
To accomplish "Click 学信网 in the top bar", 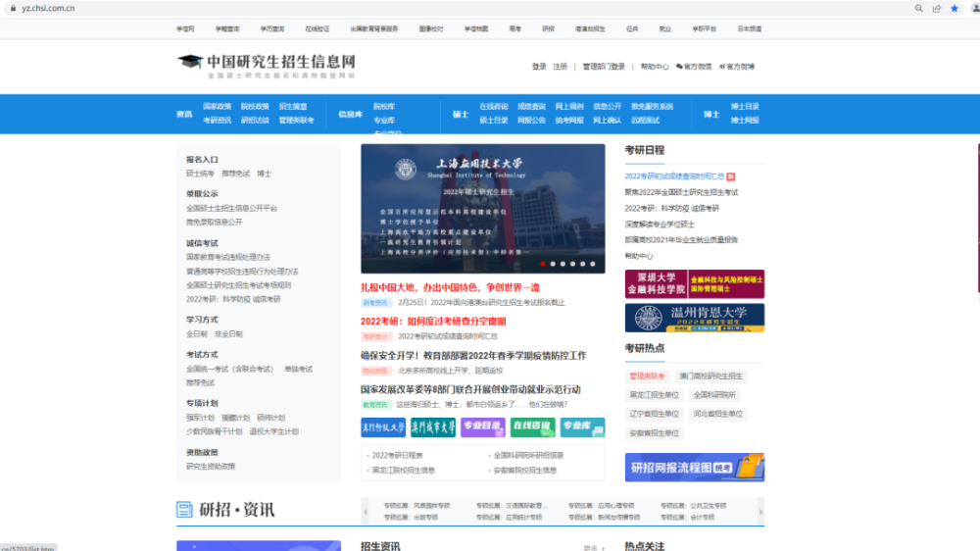I will point(185,28).
